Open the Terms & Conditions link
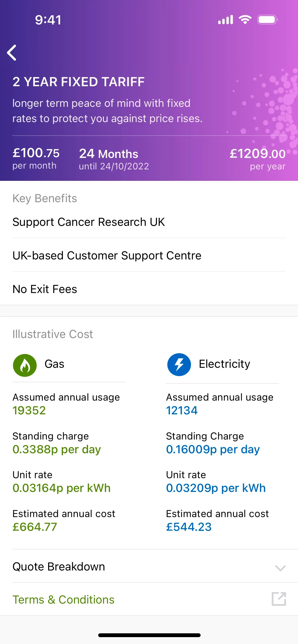298x644 pixels. (63, 599)
